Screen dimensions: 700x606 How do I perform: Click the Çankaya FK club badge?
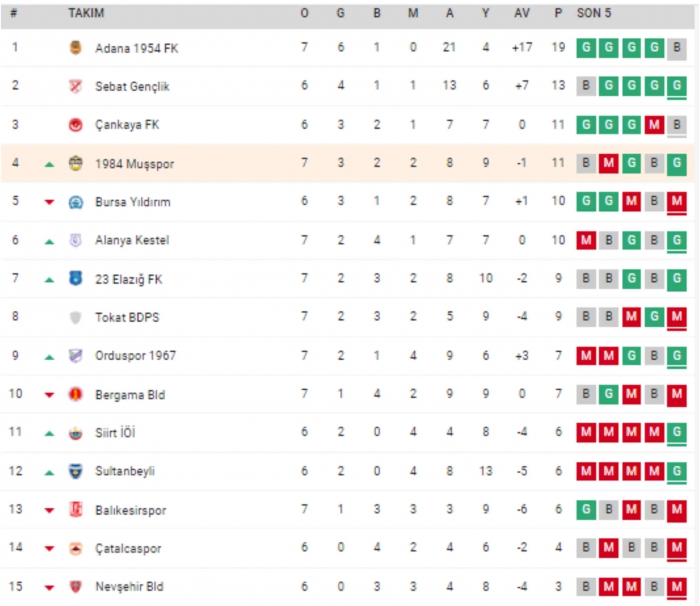(x=75, y=125)
